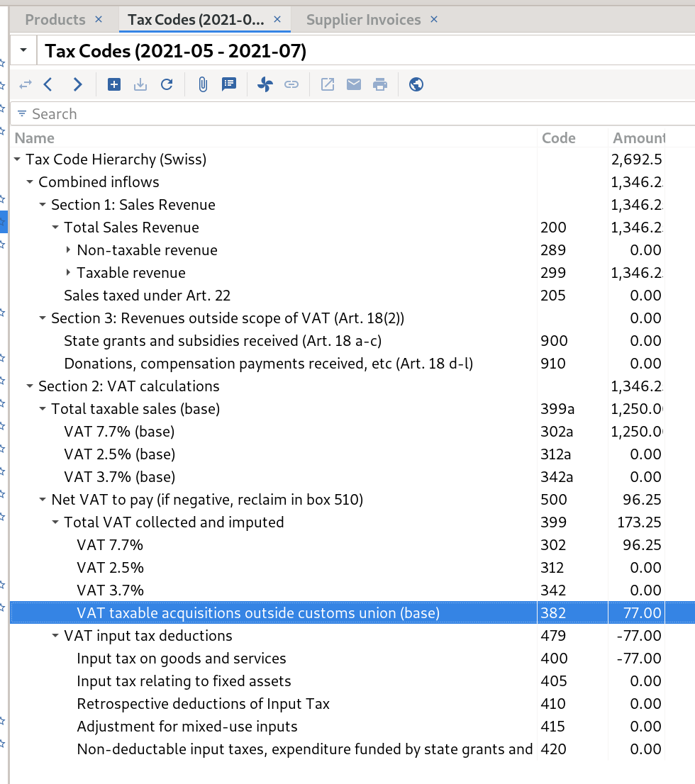Select Input tax on goods and services
Screen dimensions: 695x784
point(352,659)
